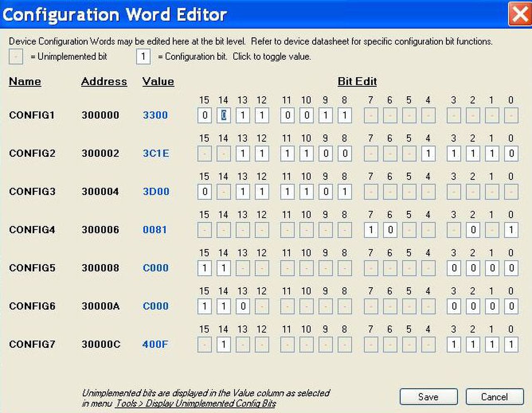Toggle CONFIG1 bit 15
This screenshot has width=532, height=413.
(x=204, y=115)
